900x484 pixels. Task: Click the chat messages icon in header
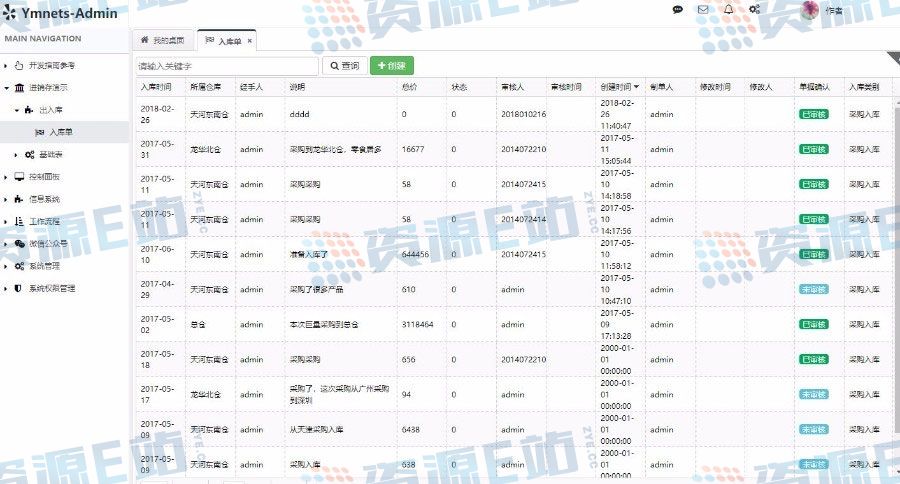pos(677,10)
